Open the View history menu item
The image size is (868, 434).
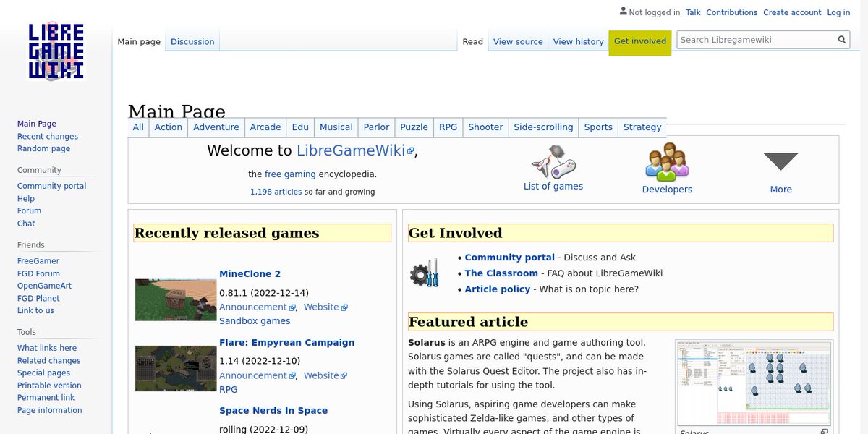pyautogui.click(x=578, y=41)
